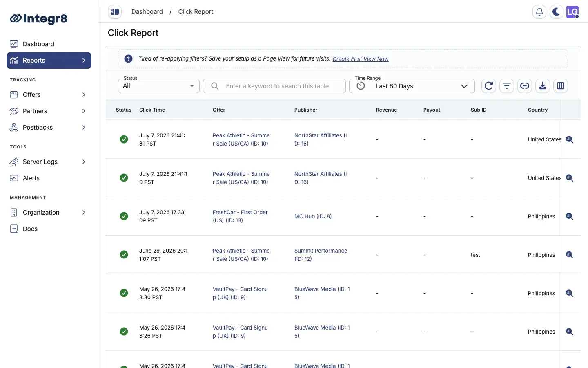Viewport: 588px width, 368px height.
Task: Sort by Click Time column header
Action: tap(152, 110)
